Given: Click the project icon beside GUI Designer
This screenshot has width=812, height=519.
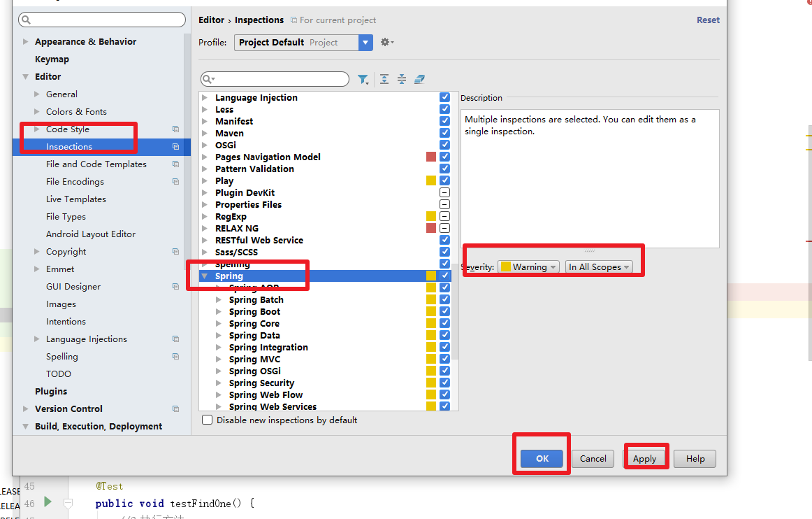Looking at the screenshot, I should click(x=175, y=287).
